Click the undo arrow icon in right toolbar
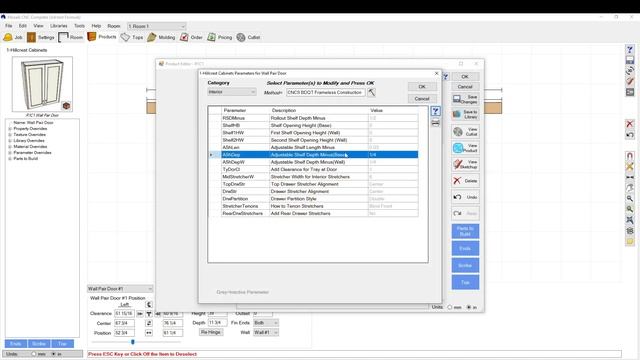The image size is (640, 360). coord(630,135)
